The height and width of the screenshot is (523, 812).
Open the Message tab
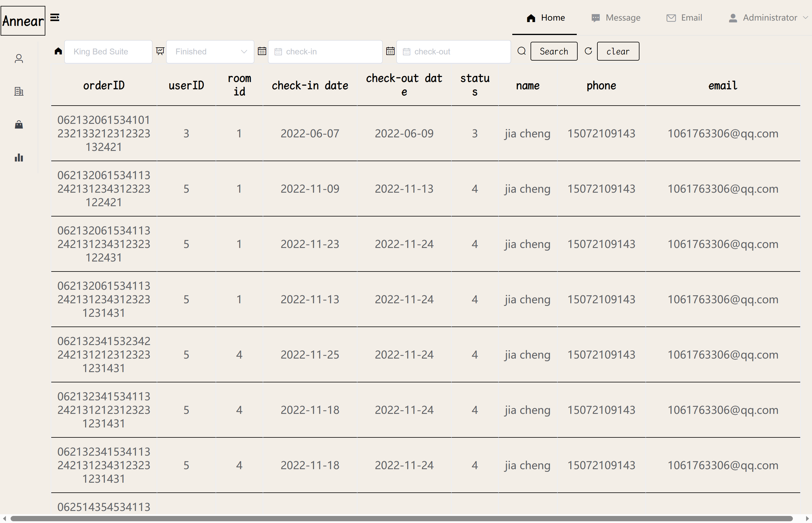616,18
